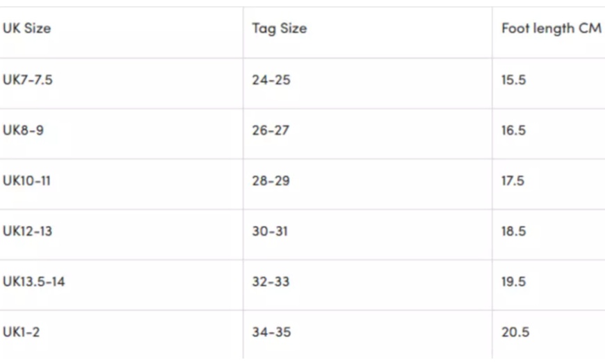The width and height of the screenshot is (605, 364).
Task: Click the 26-27 tag size cell
Action: click(x=271, y=131)
